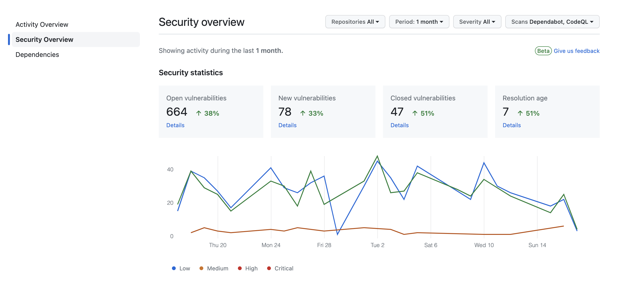
Task: Select Activity Overview in the sidebar
Action: pos(42,24)
